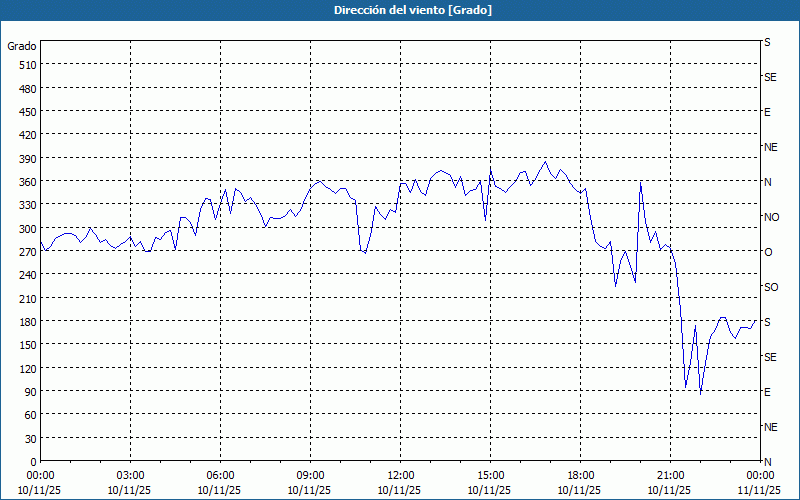Screen dimensions: 800x500
Task: Click the 11/11/25 date label
Action: tap(759, 490)
